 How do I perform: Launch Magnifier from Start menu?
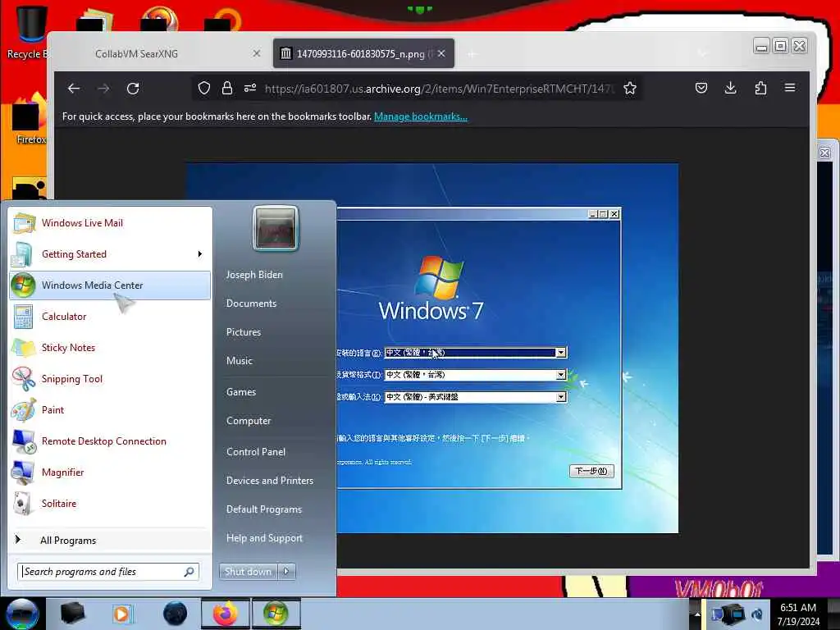tap(111, 472)
